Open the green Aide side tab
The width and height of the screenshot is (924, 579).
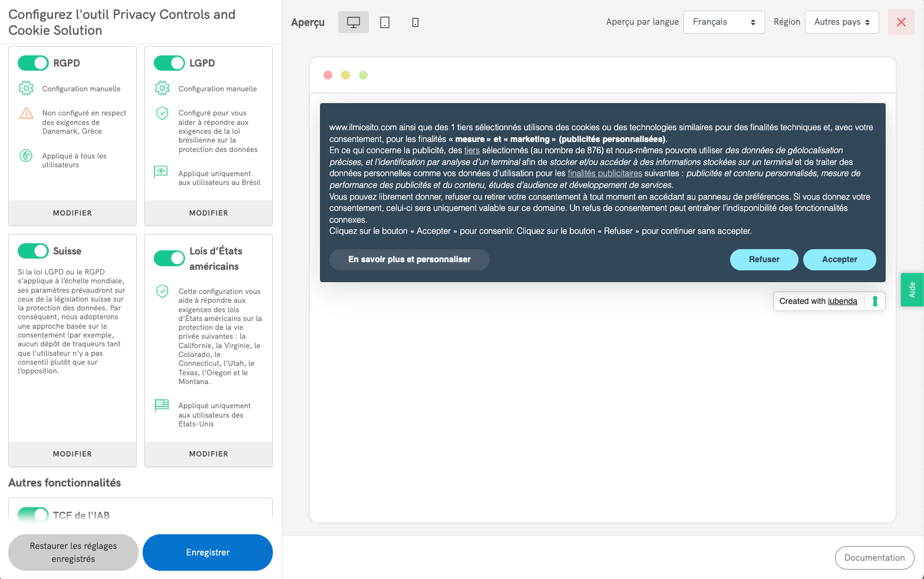click(x=912, y=290)
